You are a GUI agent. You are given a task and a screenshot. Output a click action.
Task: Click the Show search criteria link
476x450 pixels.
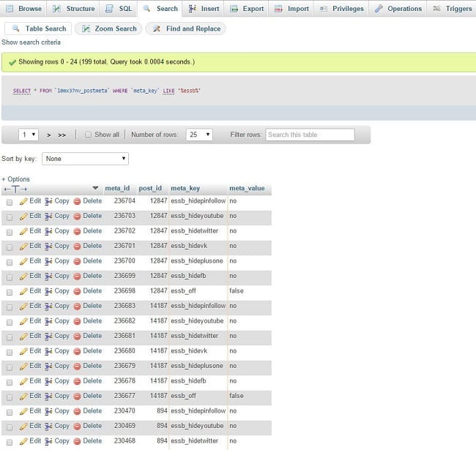pos(31,42)
